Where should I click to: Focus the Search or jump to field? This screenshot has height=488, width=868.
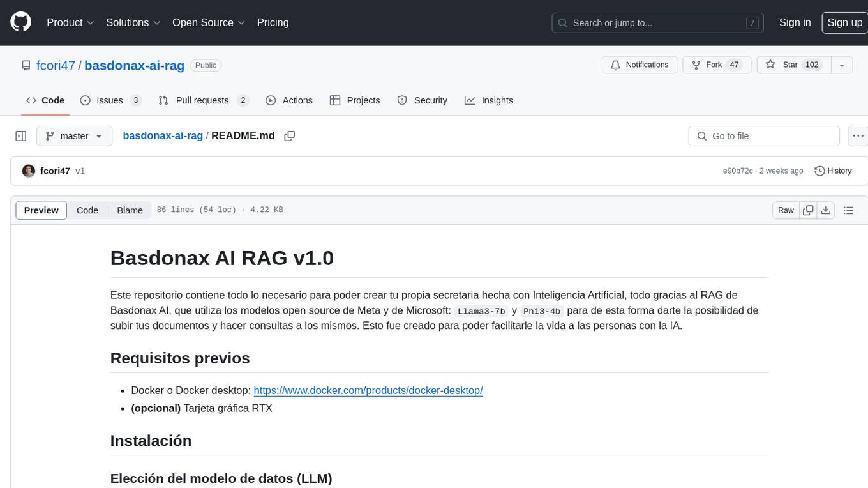[x=659, y=23]
